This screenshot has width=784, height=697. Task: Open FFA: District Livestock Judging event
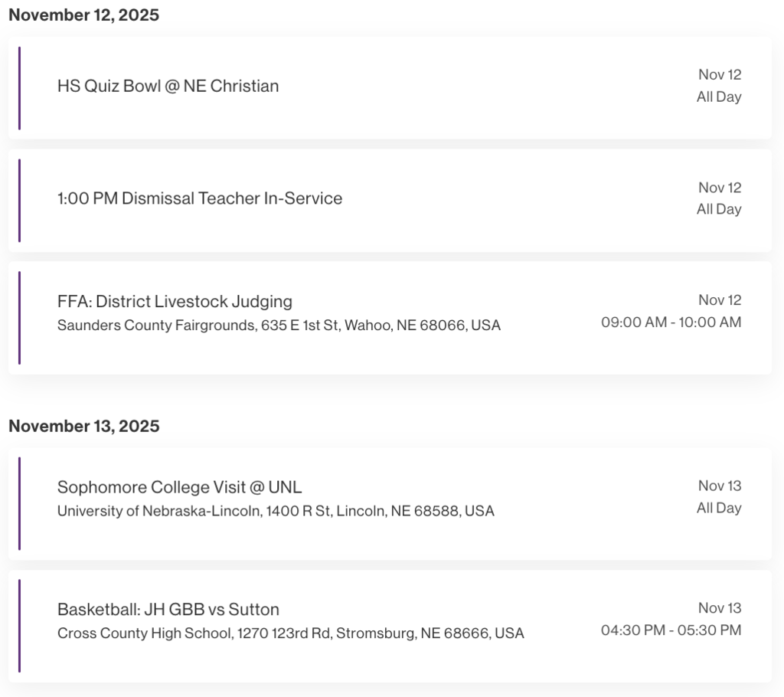tap(175, 301)
